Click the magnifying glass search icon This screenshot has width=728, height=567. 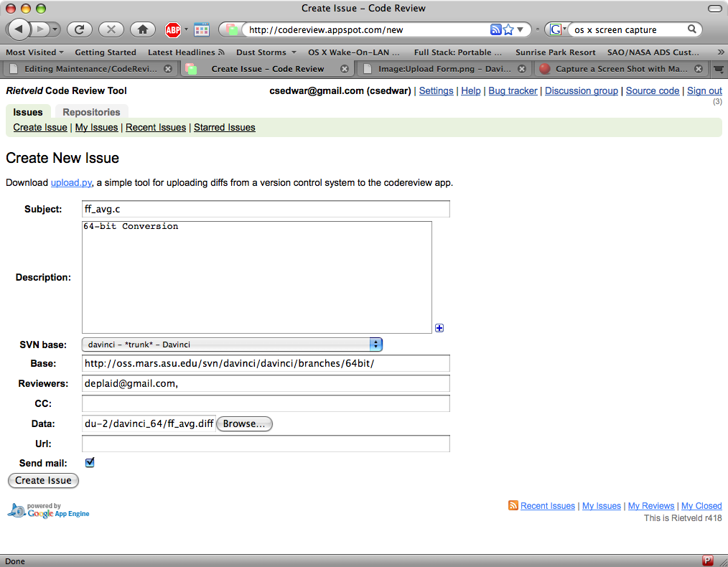coord(692,29)
